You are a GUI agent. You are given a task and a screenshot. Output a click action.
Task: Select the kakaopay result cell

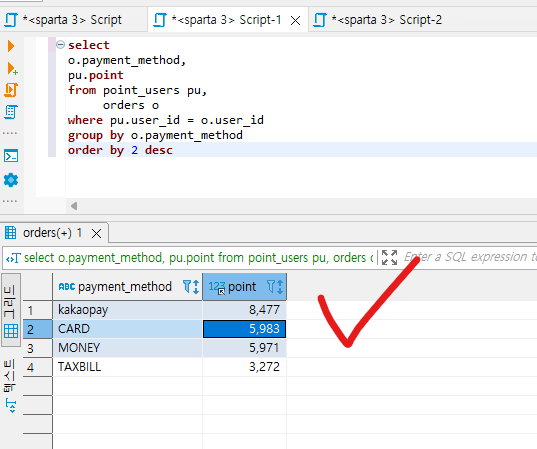(x=127, y=310)
